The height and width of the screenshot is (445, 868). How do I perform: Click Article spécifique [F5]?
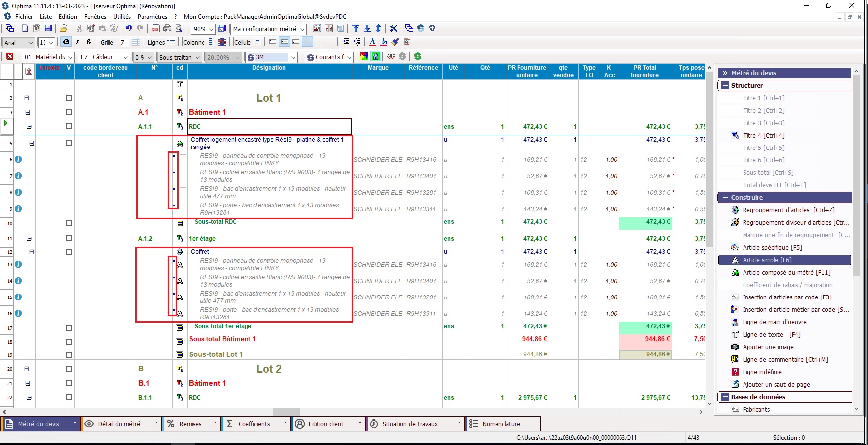[x=772, y=248]
